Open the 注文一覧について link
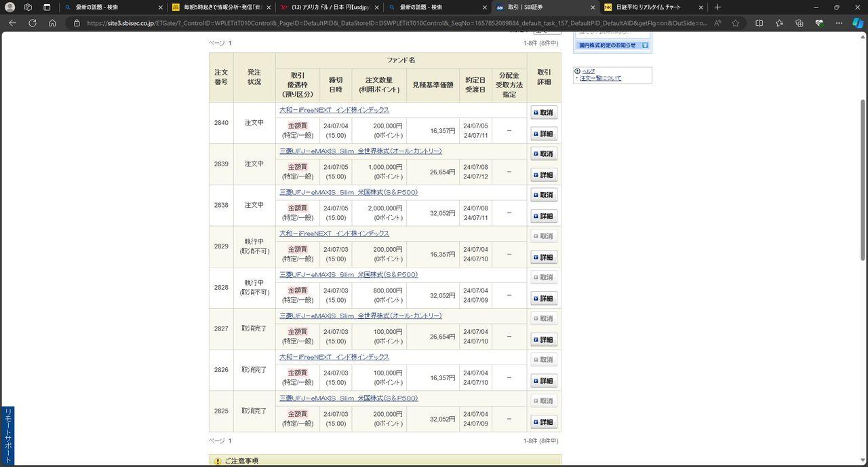This screenshot has height=467, width=868. 600,78
